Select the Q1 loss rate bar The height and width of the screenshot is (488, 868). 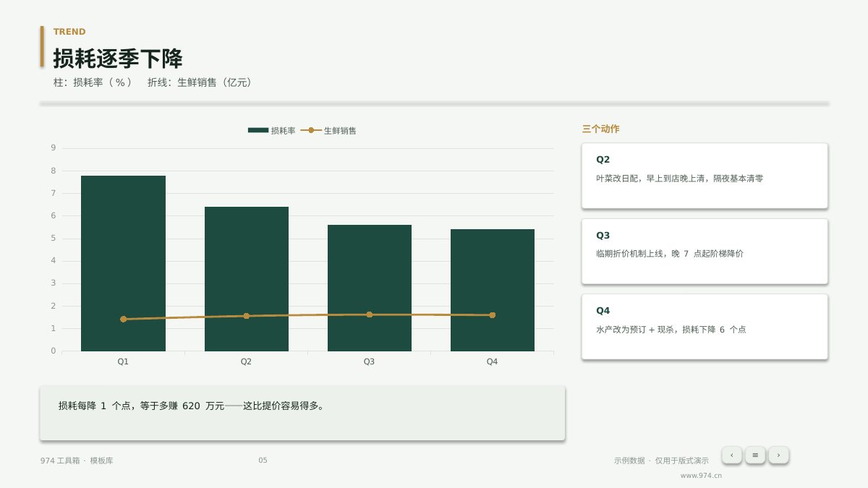[x=123, y=263]
